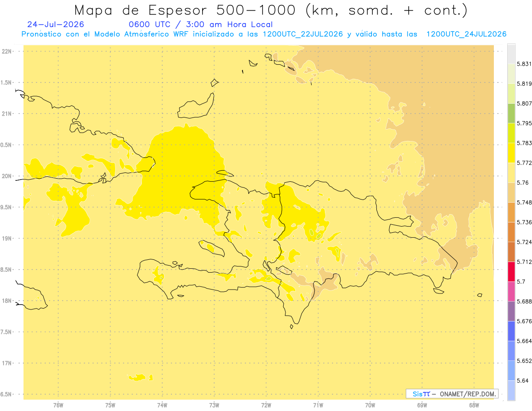Click the colorbar value "5.76"
The width and height of the screenshot is (532, 411).
point(523,183)
